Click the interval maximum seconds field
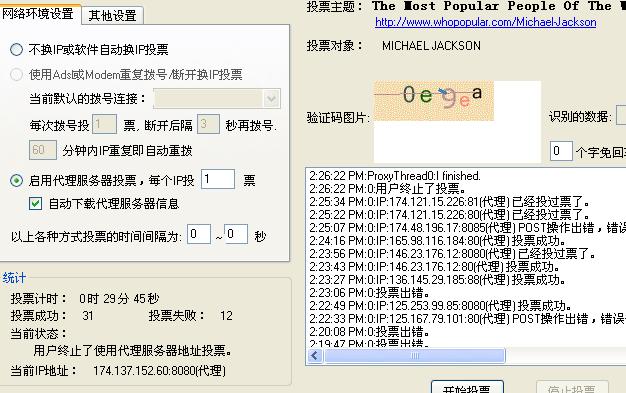 (x=236, y=234)
